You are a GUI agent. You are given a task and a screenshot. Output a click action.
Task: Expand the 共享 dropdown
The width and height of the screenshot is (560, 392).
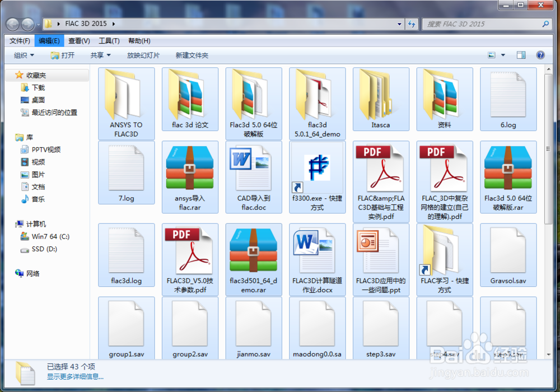pos(100,55)
